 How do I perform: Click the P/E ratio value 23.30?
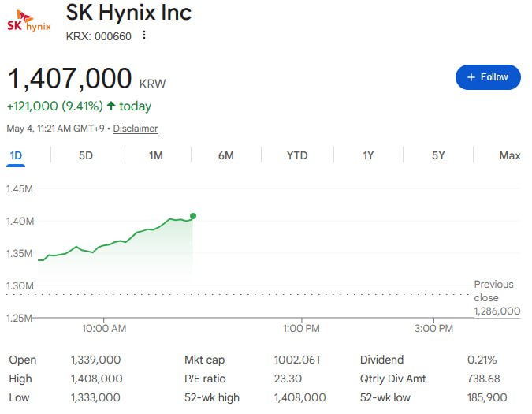(x=288, y=379)
